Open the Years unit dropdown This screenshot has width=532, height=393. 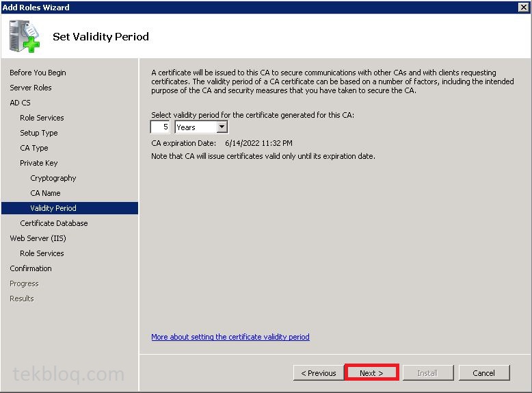point(222,127)
